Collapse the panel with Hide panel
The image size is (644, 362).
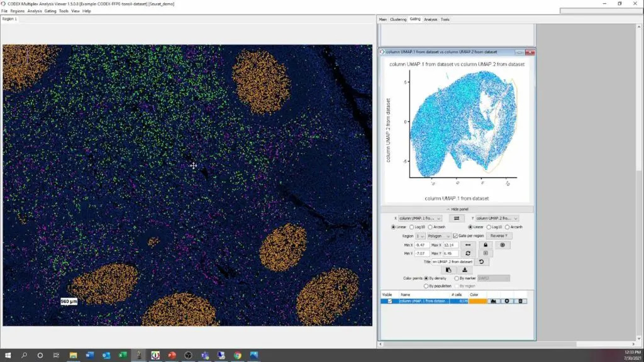click(457, 209)
